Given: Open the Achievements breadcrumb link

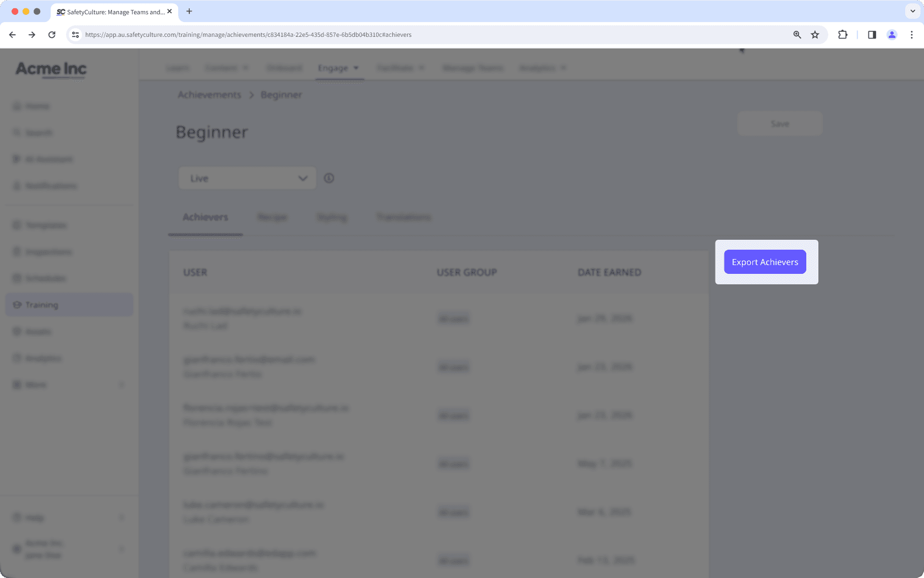Looking at the screenshot, I should 208,95.
